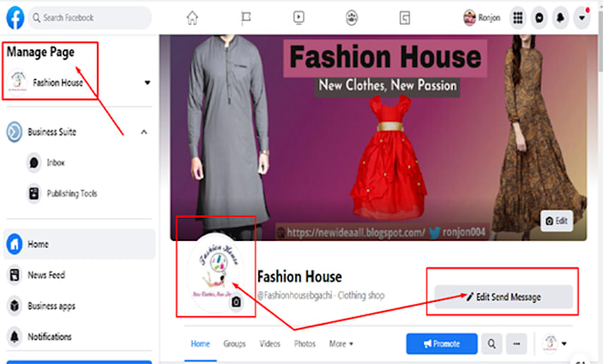Open Publishing Tools in the sidebar
This screenshot has height=364, width=603.
72,194
